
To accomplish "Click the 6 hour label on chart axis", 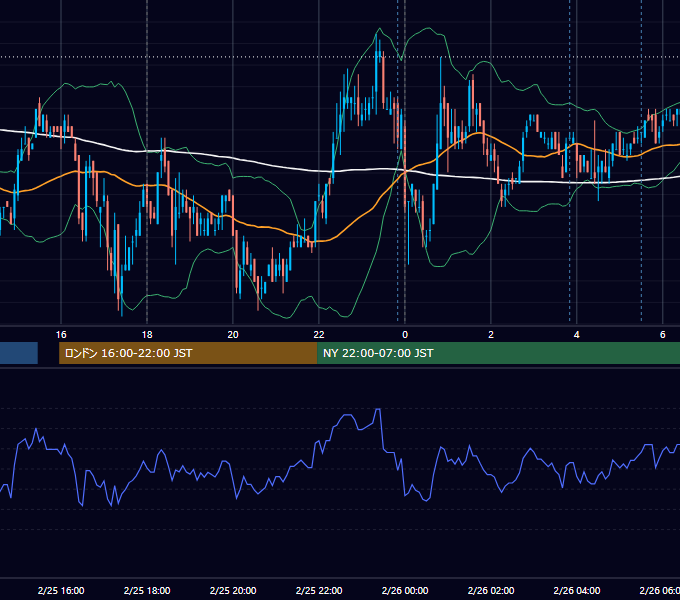I will pos(663,335).
